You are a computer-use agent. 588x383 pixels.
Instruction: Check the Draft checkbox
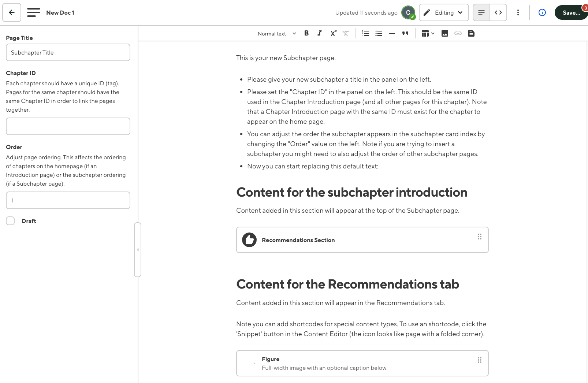(10, 221)
